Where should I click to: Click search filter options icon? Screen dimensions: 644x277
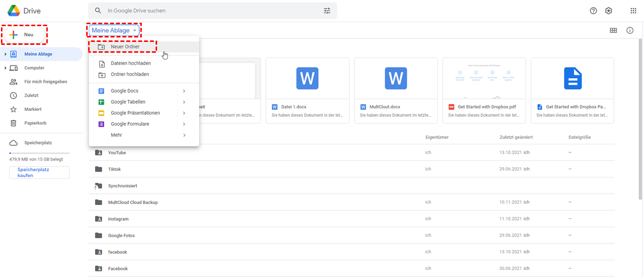[327, 11]
